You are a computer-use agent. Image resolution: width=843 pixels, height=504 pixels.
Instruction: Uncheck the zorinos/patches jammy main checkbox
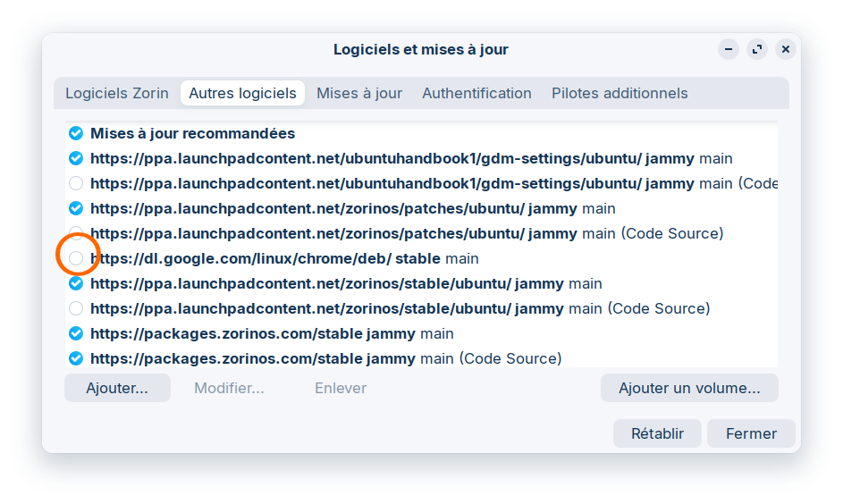(x=76, y=209)
